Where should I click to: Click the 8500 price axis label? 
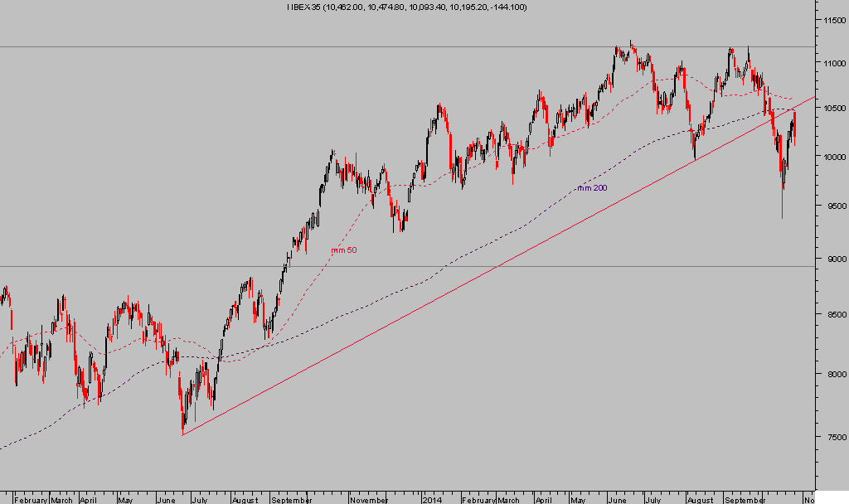832,314
